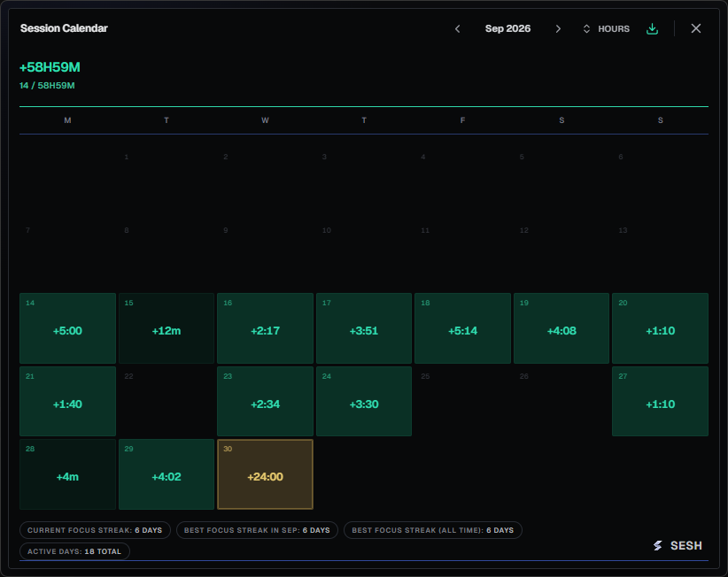The height and width of the screenshot is (577, 728).
Task: Click the 14 / 58H59M summary
Action: click(47, 85)
